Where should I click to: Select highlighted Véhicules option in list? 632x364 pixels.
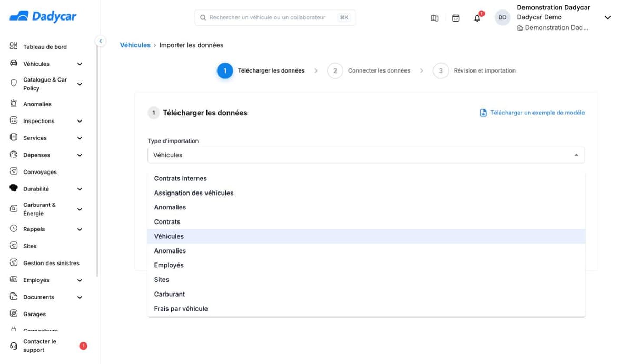pyautogui.click(x=366, y=236)
